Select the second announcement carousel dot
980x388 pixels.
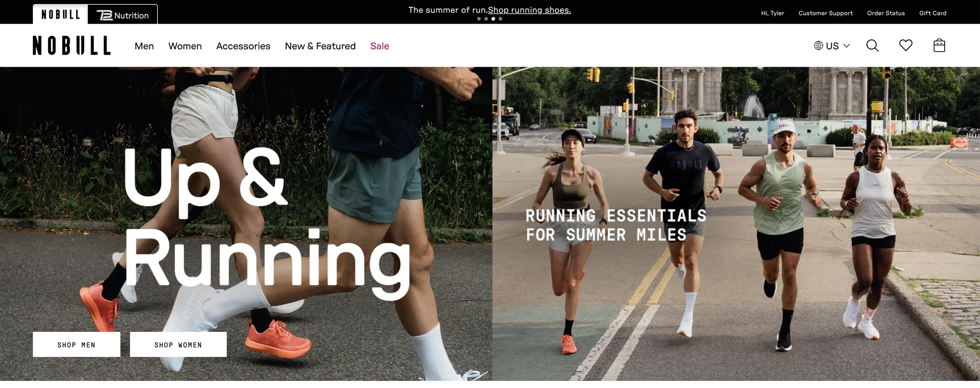tap(486, 19)
